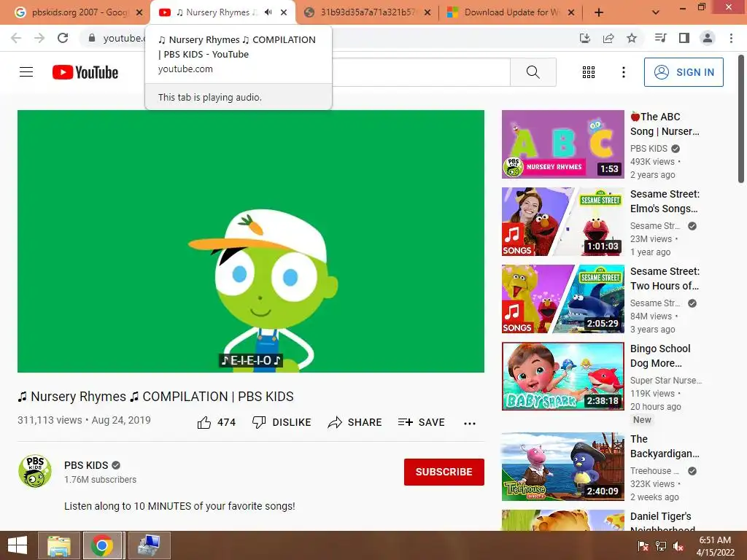Screen dimensions: 747x560
Task: Open the network tray icon
Action: (x=661, y=546)
